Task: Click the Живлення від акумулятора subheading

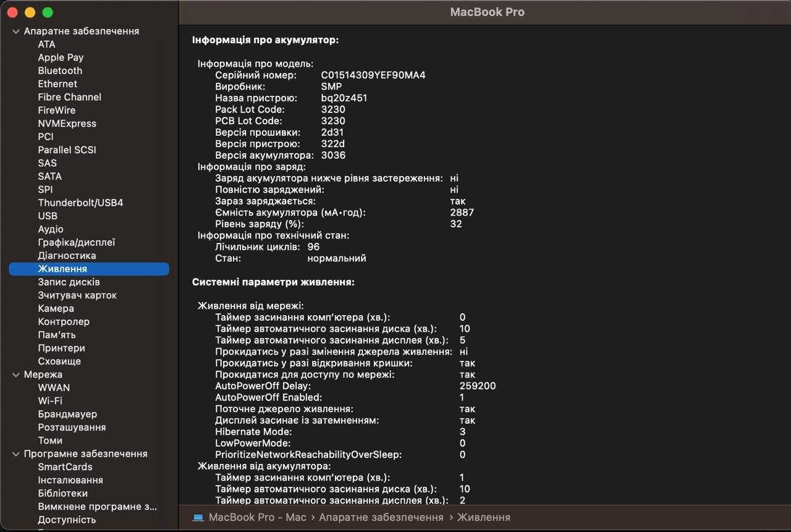Action: (x=264, y=466)
